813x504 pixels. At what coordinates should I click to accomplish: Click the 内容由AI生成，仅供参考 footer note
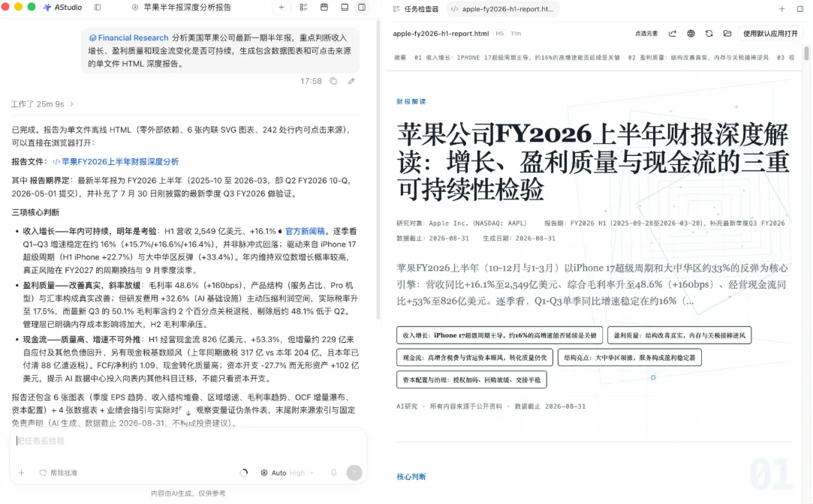pyautogui.click(x=188, y=493)
